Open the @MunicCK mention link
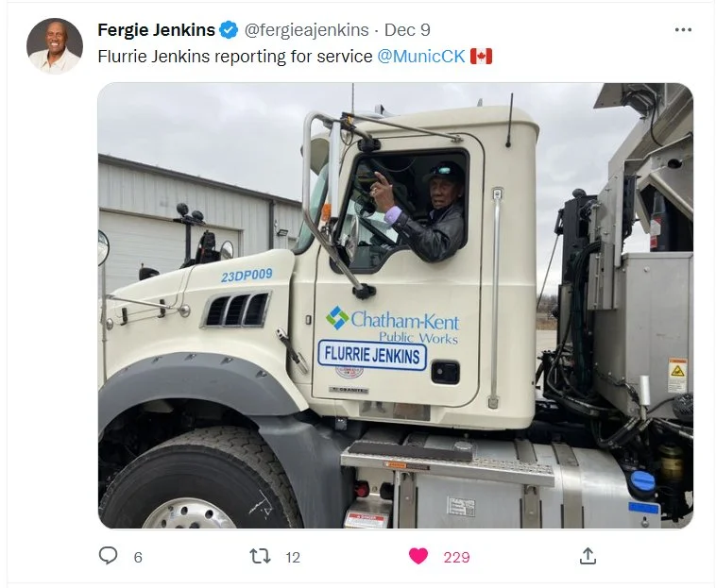Viewport: 716px width, 588px height. tap(421, 57)
